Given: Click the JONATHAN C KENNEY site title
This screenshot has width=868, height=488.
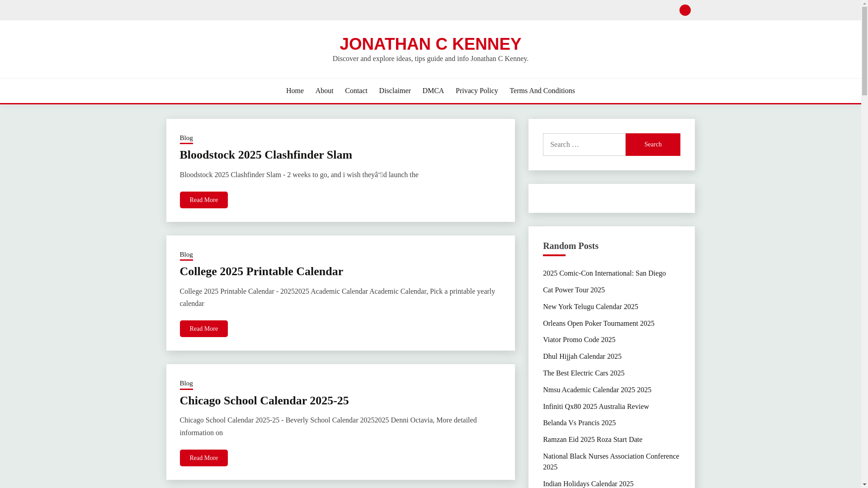Looking at the screenshot, I should click(x=430, y=44).
